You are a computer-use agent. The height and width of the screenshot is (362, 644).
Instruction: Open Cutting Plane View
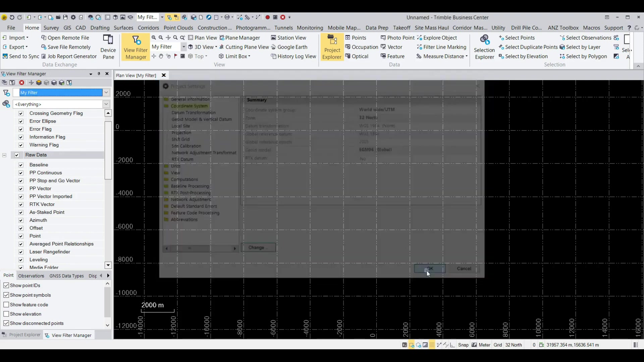[244, 47]
